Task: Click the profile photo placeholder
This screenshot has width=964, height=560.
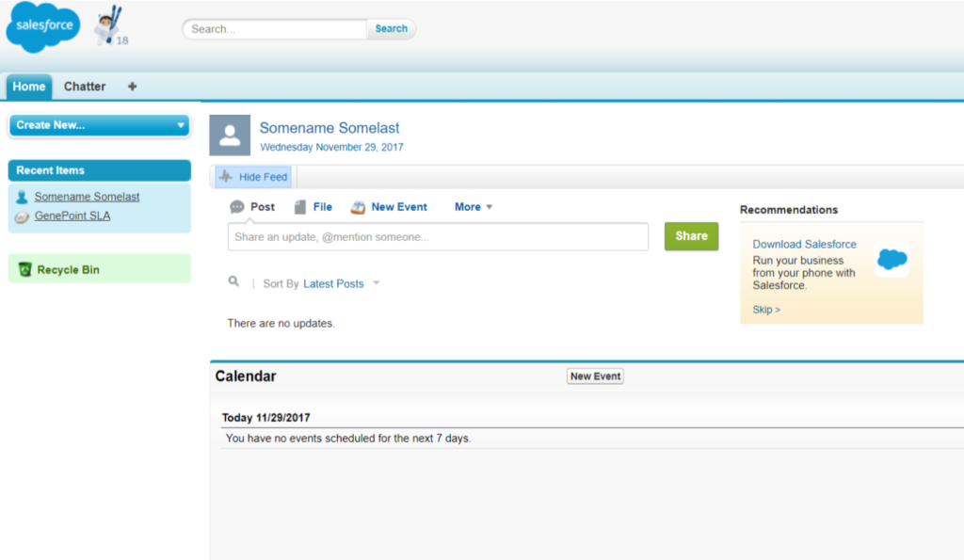Action: pyautogui.click(x=229, y=135)
